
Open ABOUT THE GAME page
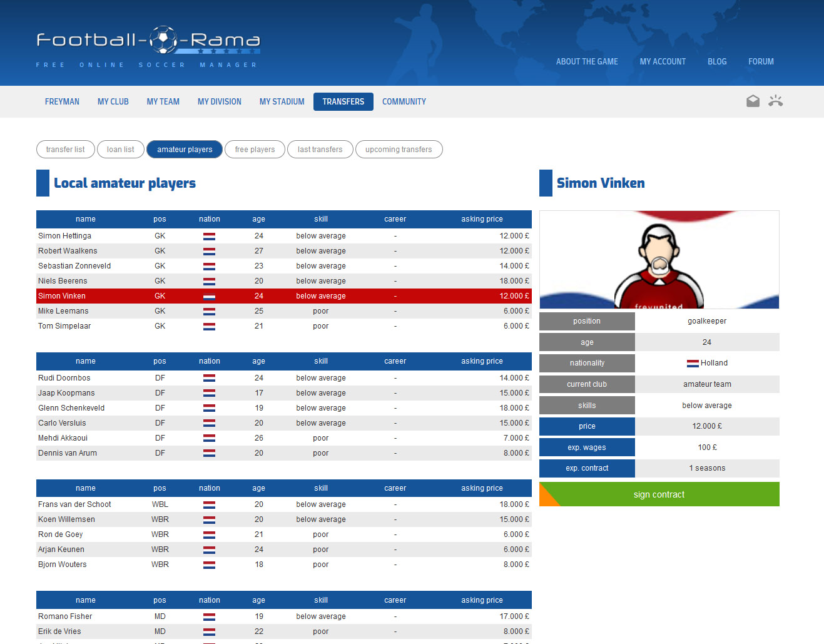587,61
